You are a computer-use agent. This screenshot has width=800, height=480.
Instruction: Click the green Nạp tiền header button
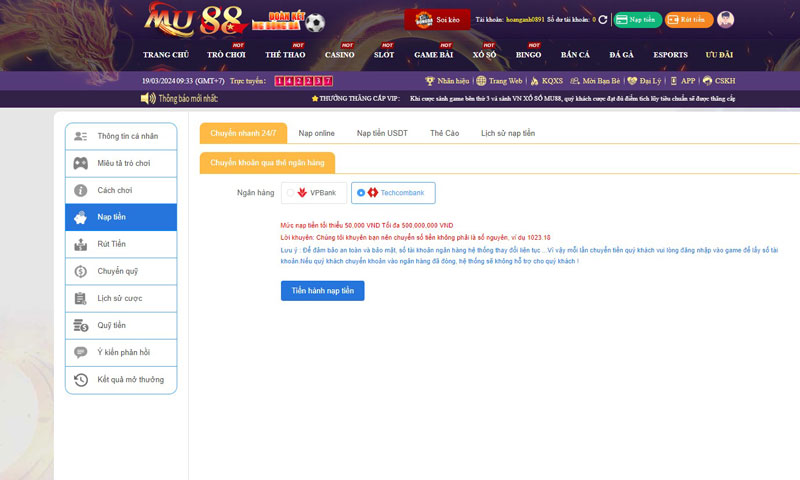point(638,19)
